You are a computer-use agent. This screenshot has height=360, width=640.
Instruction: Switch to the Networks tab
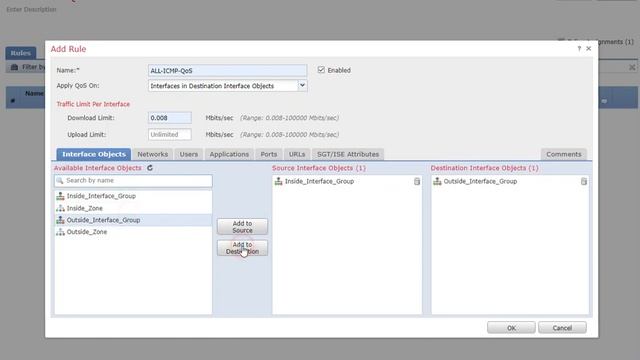point(153,154)
